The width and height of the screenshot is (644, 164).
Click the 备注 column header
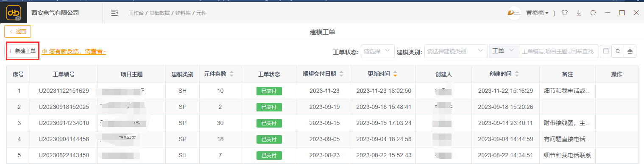(x=567, y=74)
